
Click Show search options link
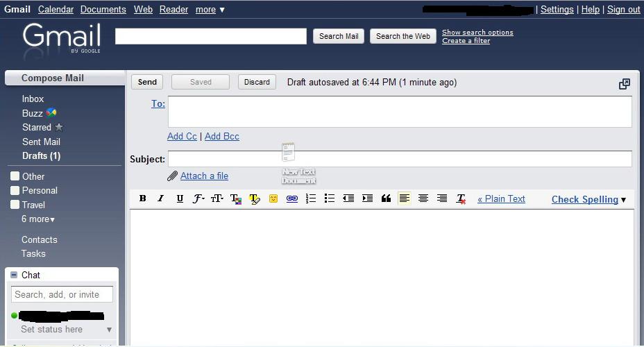(477, 32)
